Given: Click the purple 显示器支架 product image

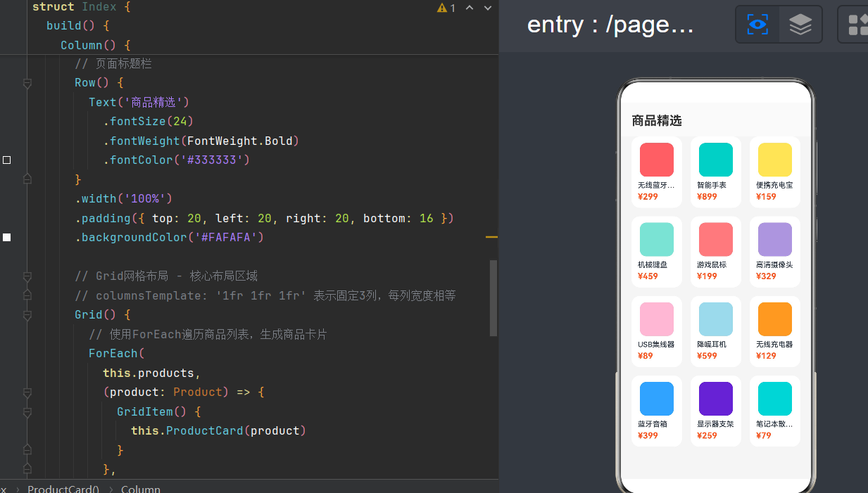Looking at the screenshot, I should (x=716, y=399).
